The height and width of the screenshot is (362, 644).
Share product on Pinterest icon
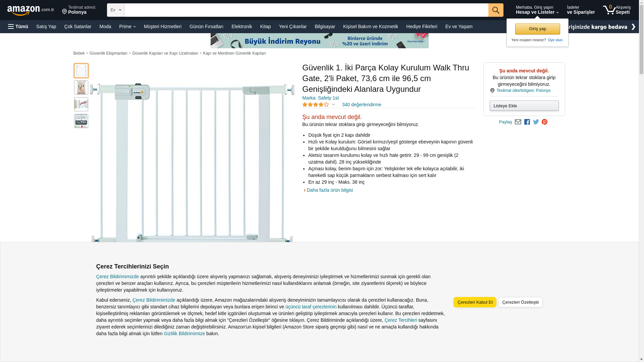coord(544,122)
